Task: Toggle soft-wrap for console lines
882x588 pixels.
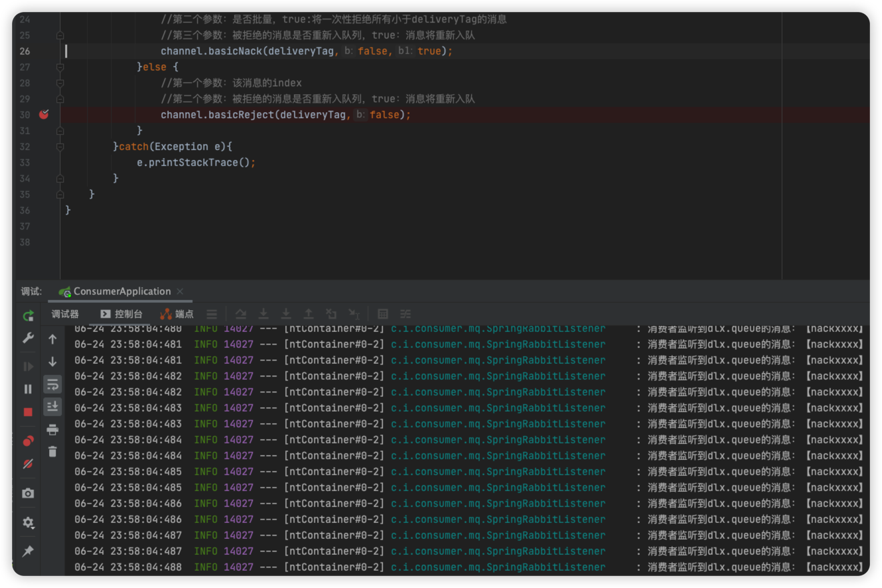Action: [x=52, y=384]
